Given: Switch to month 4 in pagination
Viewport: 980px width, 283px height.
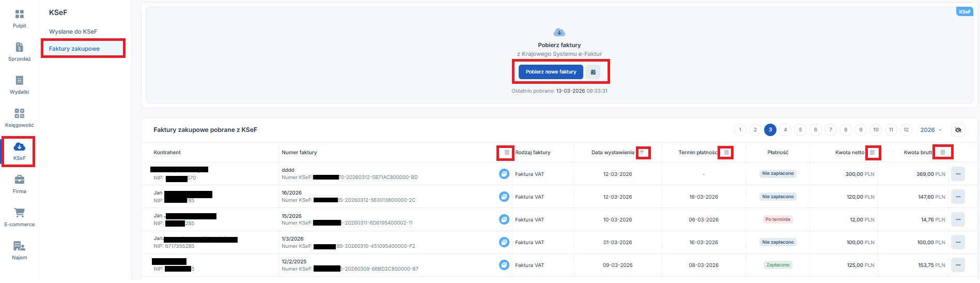Looking at the screenshot, I should (x=785, y=130).
